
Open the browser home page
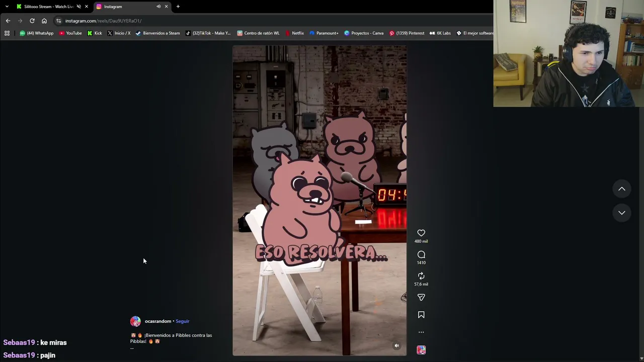[44, 21]
